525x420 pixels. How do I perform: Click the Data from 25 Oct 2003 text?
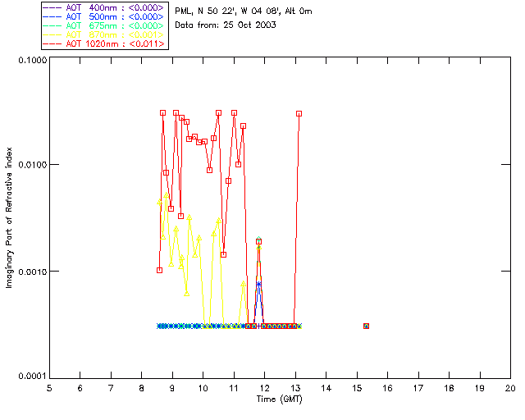[x=226, y=25]
